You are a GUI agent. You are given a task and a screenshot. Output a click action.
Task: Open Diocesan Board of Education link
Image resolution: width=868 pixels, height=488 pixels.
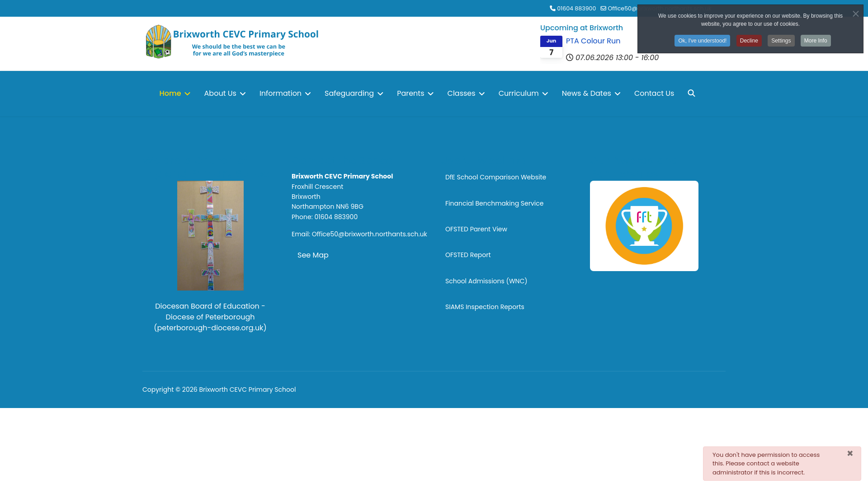pos(210,317)
